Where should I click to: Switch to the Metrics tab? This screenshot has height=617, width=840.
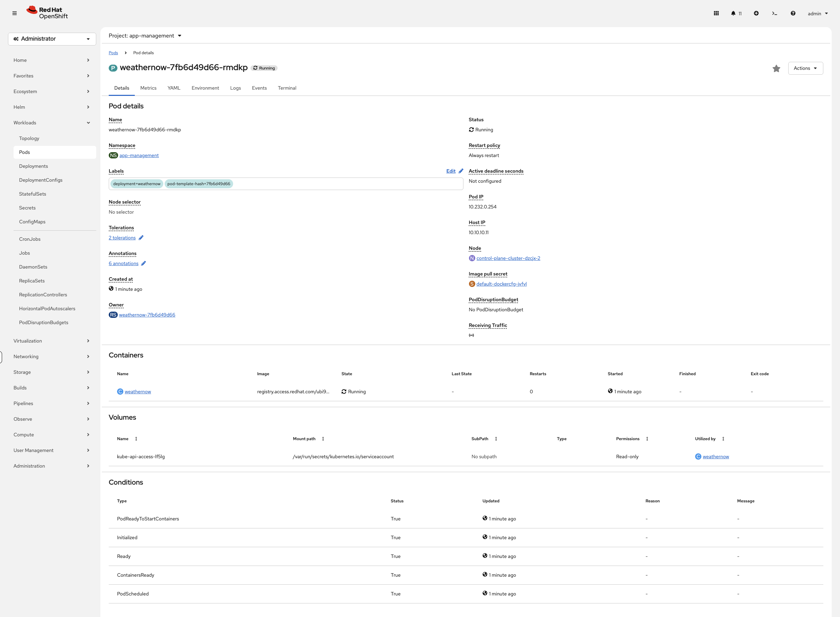(x=148, y=88)
